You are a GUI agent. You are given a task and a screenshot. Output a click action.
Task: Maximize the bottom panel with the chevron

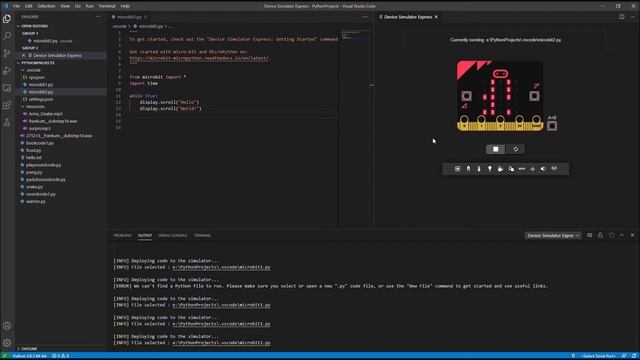point(622,236)
